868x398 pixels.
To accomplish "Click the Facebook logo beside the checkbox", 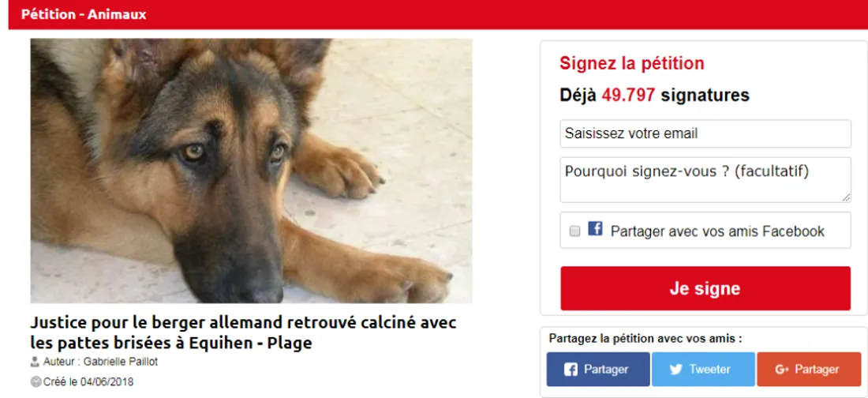I will point(595,228).
